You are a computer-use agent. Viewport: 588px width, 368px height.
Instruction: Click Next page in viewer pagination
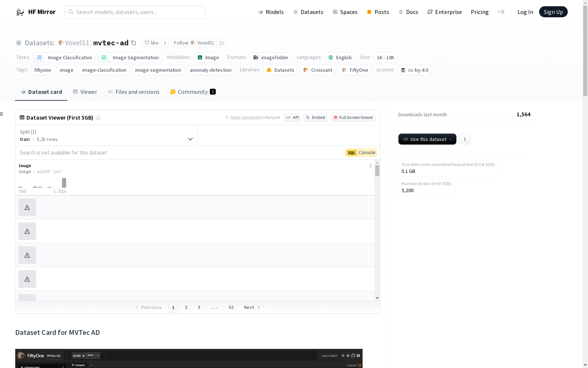pos(252,307)
